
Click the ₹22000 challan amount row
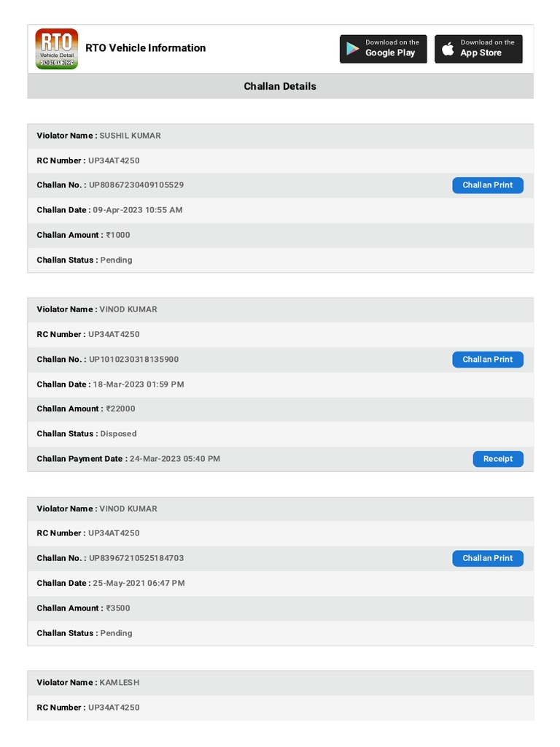[281, 409]
